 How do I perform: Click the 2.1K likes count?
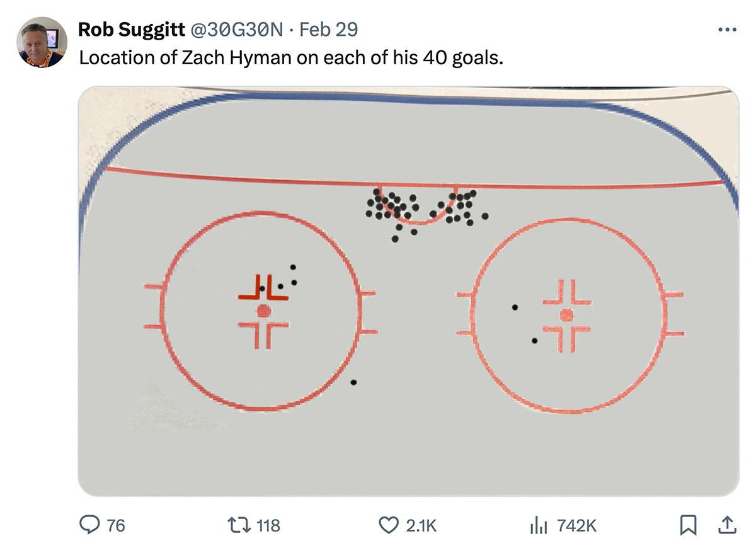pos(421,525)
